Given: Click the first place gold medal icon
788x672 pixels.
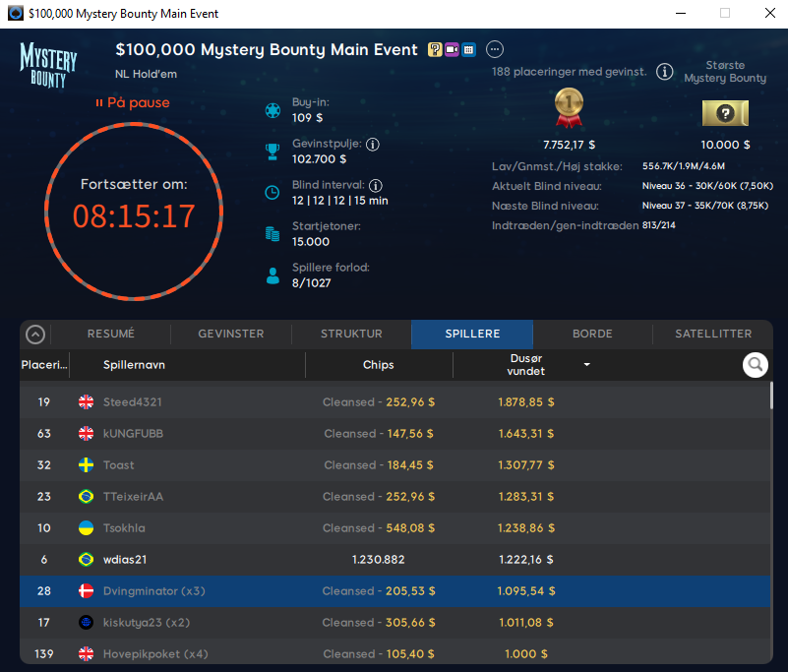Looking at the screenshot, I should click(569, 108).
